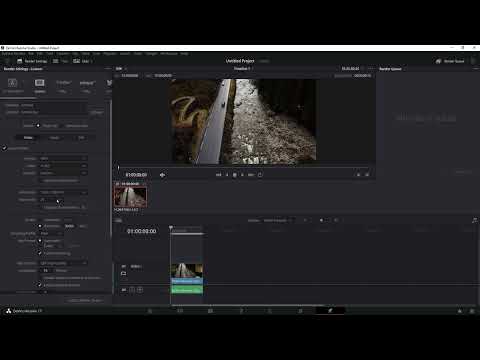Toggle the checkbox below Lookahead

coord(40,285)
